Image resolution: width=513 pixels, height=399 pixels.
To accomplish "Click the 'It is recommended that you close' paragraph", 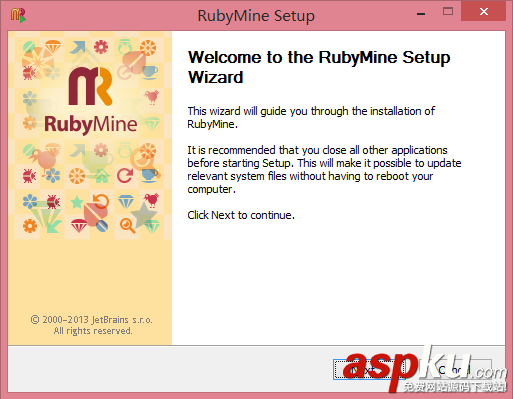I will pos(324,169).
